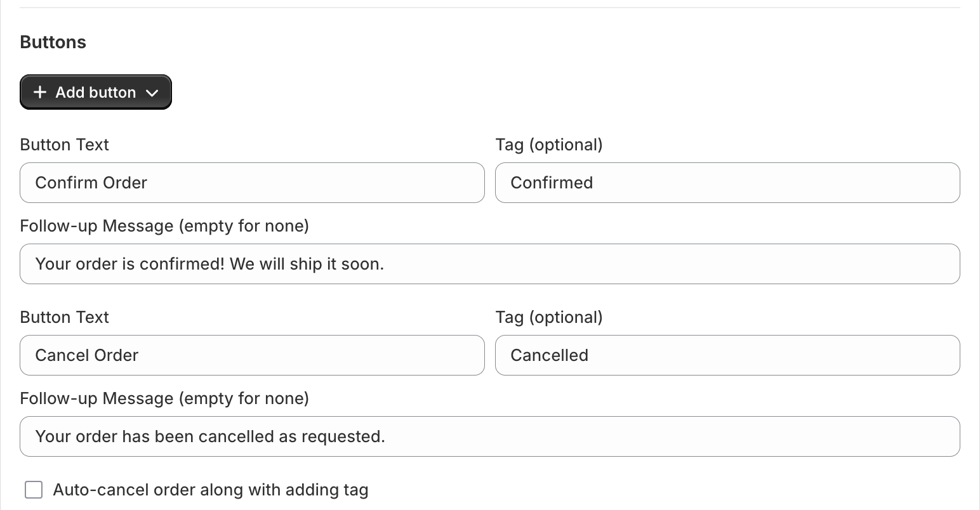
Task: Click the plus icon on Add button
Action: (39, 92)
